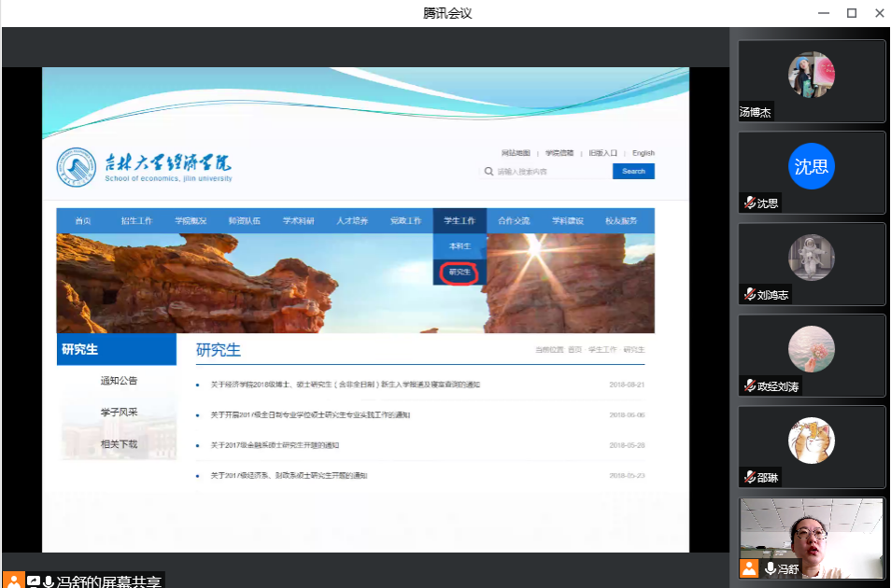The width and height of the screenshot is (891, 588).
Task: Open 通知公告 in the left sidebar
Action: pyautogui.click(x=119, y=381)
